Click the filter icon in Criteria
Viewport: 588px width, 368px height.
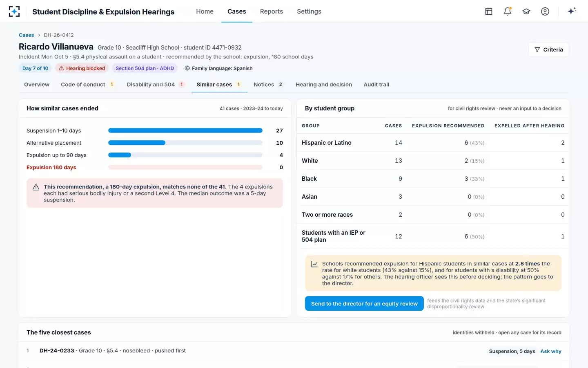coord(537,49)
